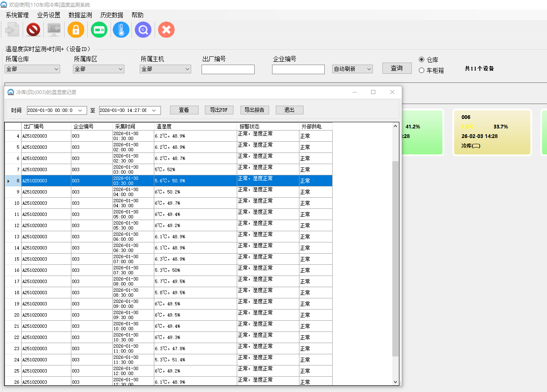547x392 pixels.
Task: Click the 006 device card
Action: pos(492,132)
